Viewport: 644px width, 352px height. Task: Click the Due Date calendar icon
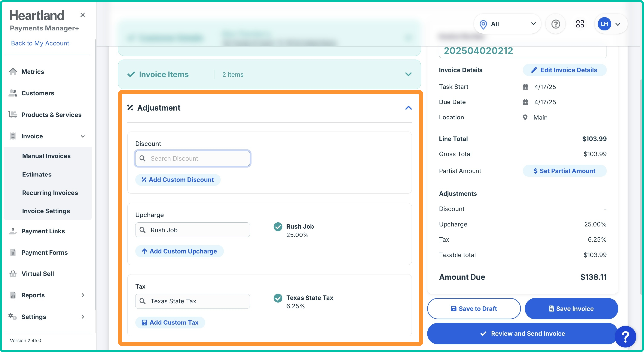pos(525,102)
